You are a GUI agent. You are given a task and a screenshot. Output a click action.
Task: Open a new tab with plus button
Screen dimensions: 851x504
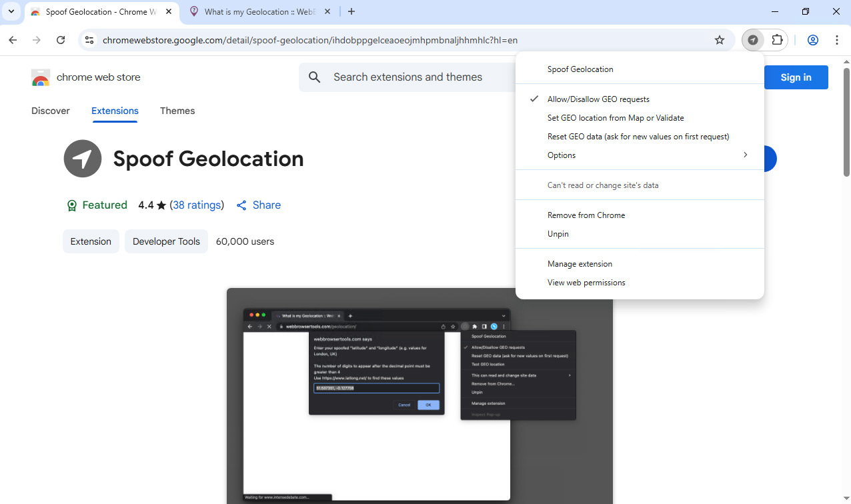[x=351, y=11]
